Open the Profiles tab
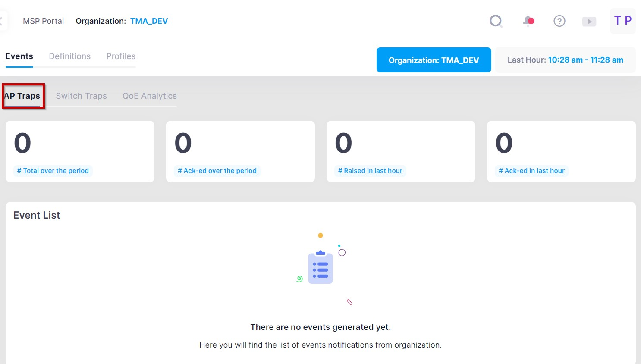 click(121, 56)
